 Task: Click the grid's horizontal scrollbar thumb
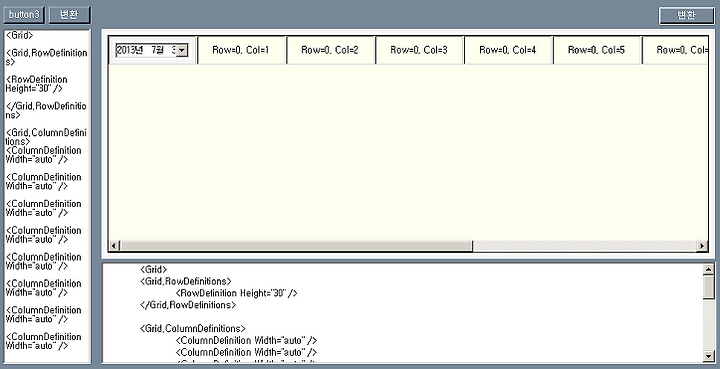click(296, 246)
